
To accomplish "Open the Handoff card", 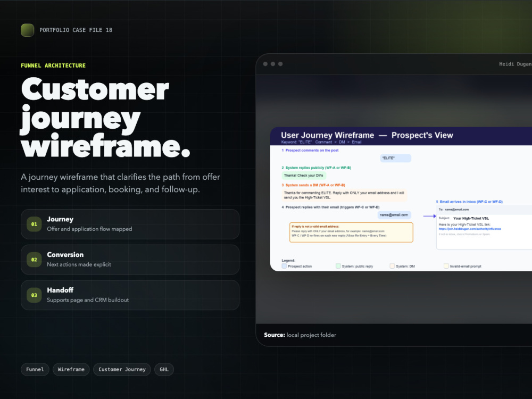I will [130, 295].
